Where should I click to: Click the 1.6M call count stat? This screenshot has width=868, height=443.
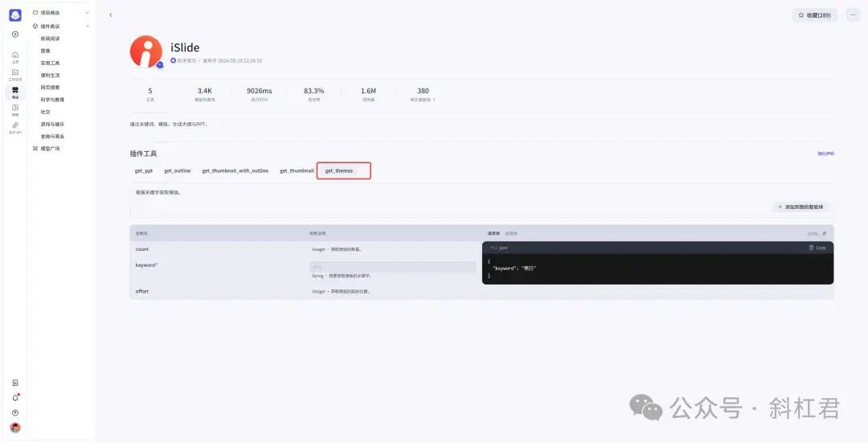coord(368,94)
